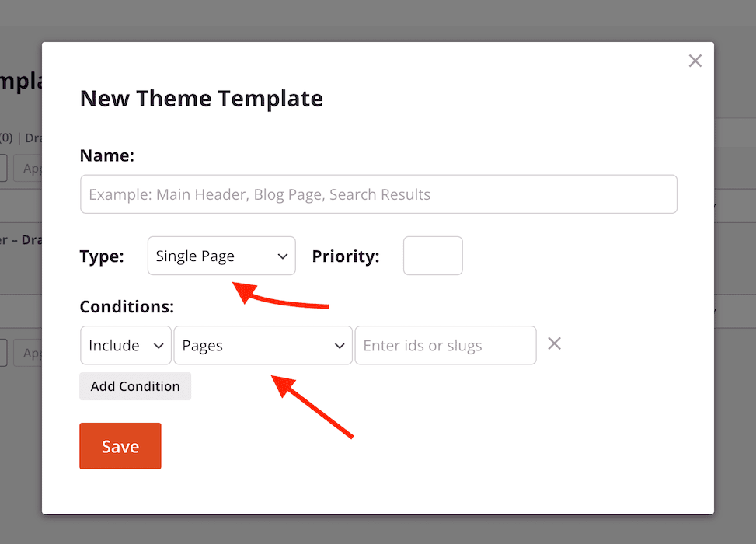756x544 pixels.
Task: Click the lower Apply button behind dialog
Action: click(x=29, y=352)
